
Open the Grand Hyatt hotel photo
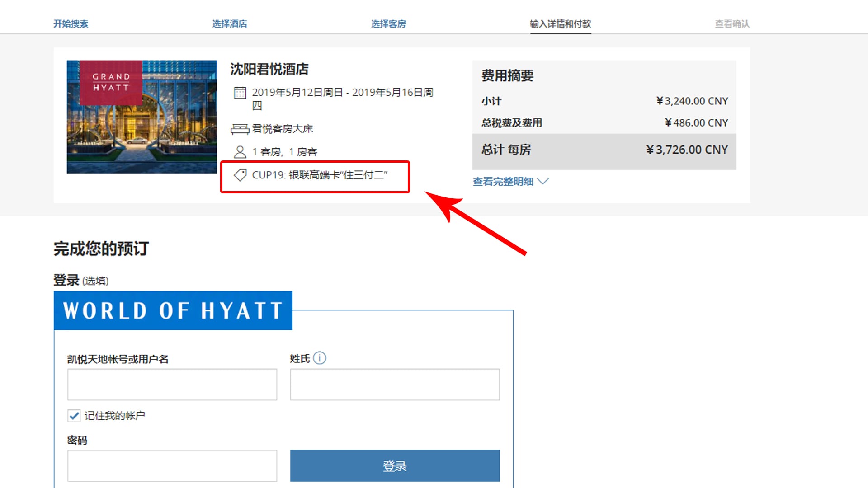coord(142,117)
